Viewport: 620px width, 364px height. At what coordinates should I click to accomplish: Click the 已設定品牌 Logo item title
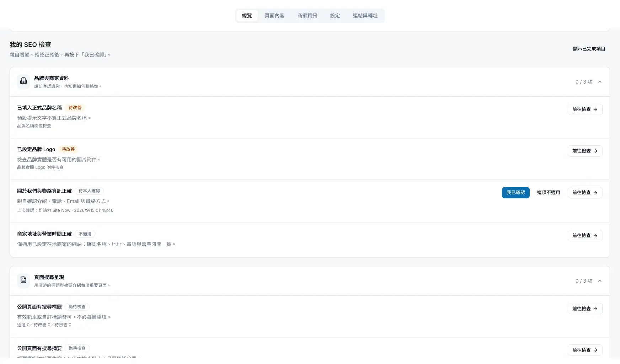click(36, 149)
